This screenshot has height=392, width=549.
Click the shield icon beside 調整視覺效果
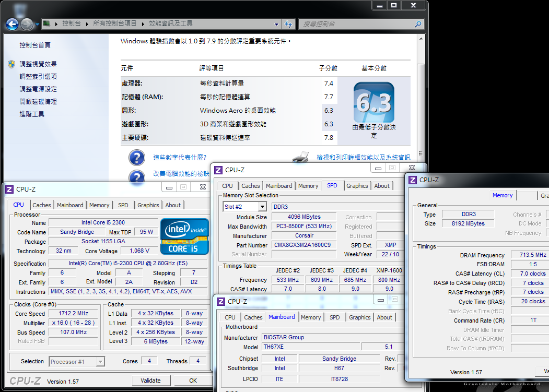click(11, 64)
